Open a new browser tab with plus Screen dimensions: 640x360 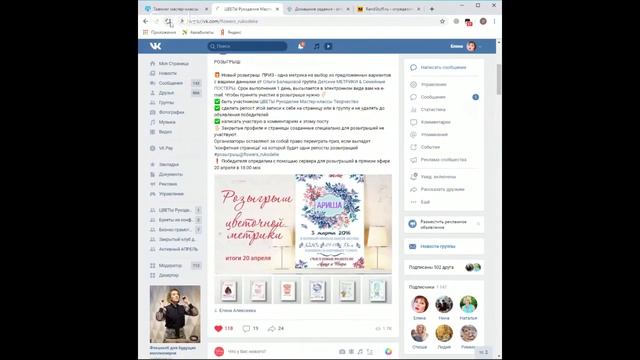(x=432, y=9)
